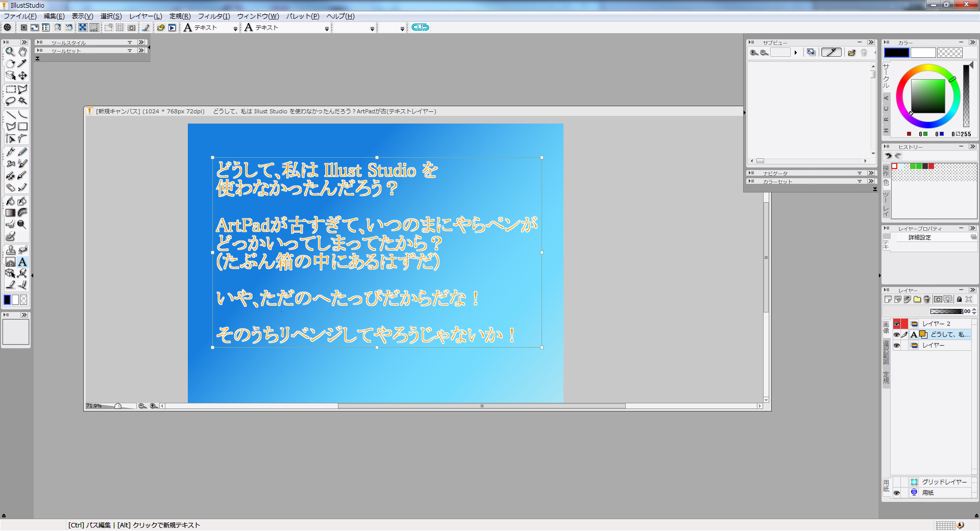Select the black foreground color swatch
This screenshot has height=531, width=980.
[x=897, y=53]
